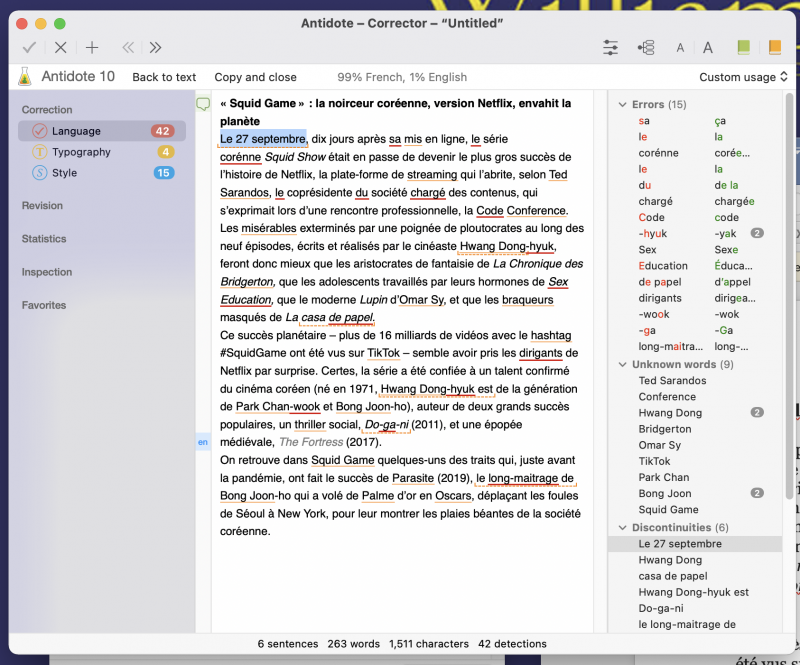Click the Style count badge 15

(x=164, y=173)
